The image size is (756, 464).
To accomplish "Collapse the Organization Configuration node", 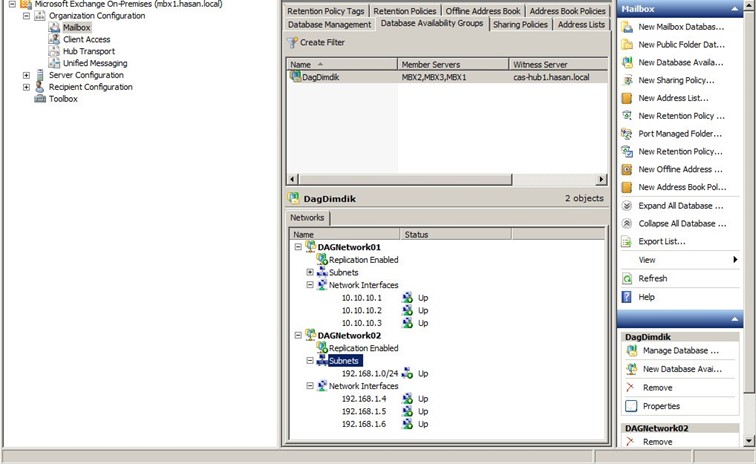I will point(27,15).
